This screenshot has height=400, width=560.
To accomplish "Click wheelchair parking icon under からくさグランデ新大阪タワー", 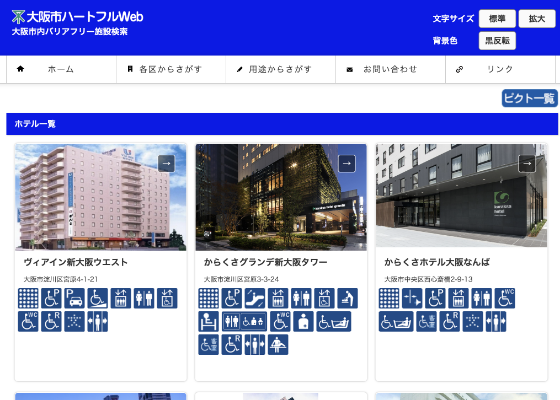I will (232, 298).
